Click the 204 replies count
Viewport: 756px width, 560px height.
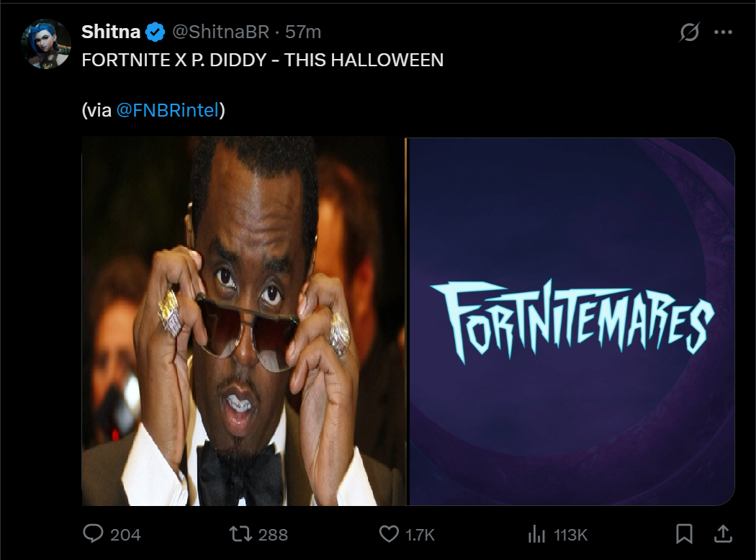pyautogui.click(x=125, y=535)
